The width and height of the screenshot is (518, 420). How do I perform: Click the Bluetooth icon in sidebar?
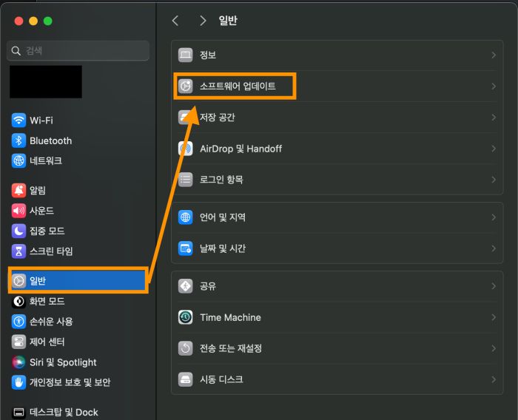pyautogui.click(x=18, y=140)
